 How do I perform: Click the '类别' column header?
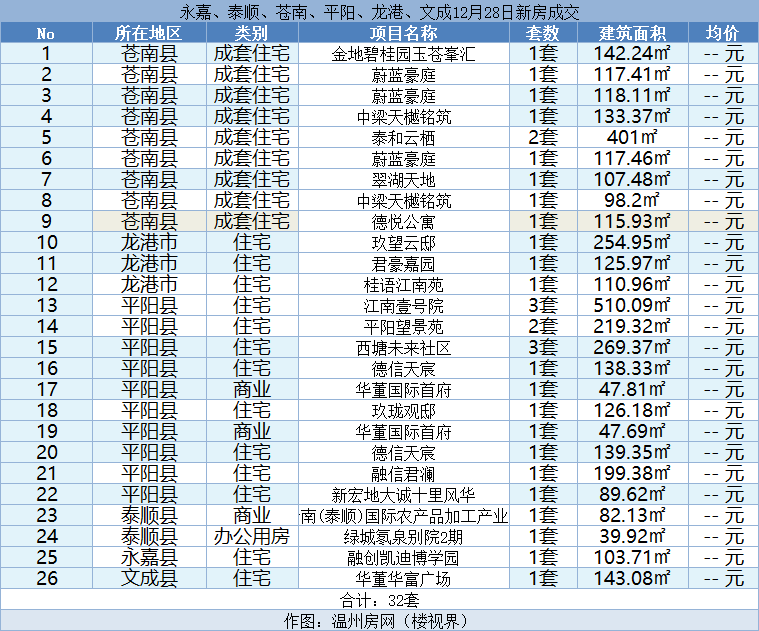click(251, 33)
